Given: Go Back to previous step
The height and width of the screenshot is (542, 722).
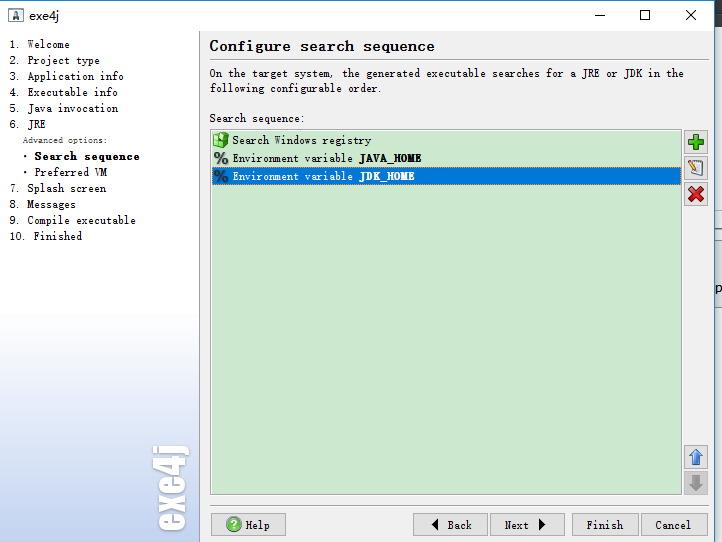Looking at the screenshot, I should (x=450, y=525).
